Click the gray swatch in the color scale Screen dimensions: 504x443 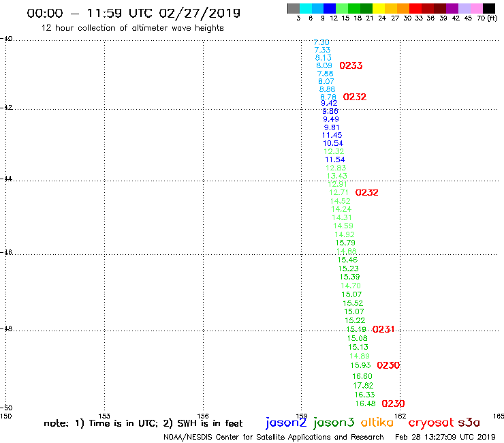(x=294, y=9)
